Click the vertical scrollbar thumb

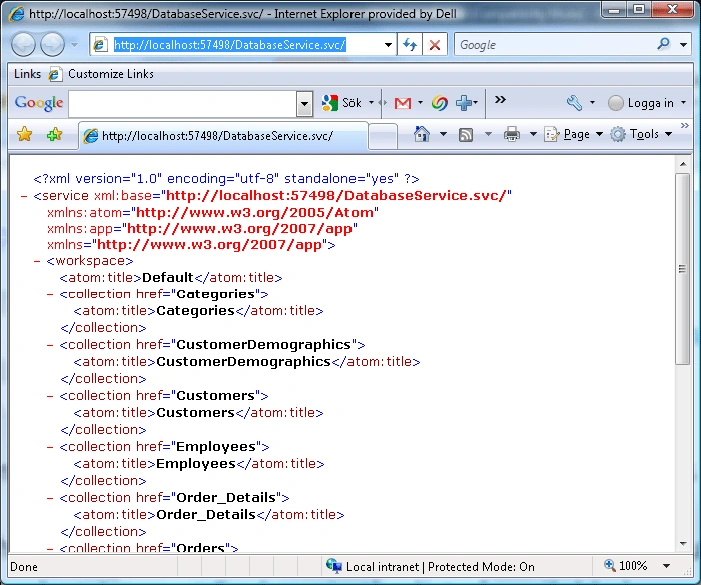[x=683, y=269]
